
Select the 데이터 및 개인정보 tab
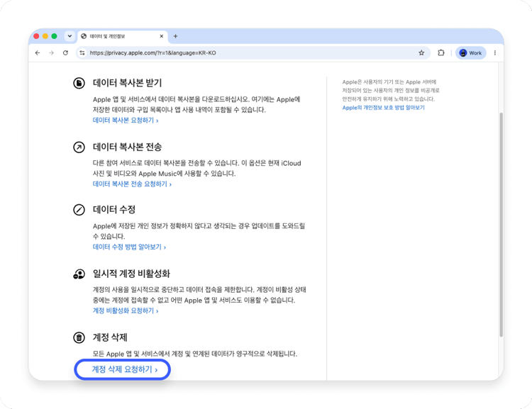(123, 36)
